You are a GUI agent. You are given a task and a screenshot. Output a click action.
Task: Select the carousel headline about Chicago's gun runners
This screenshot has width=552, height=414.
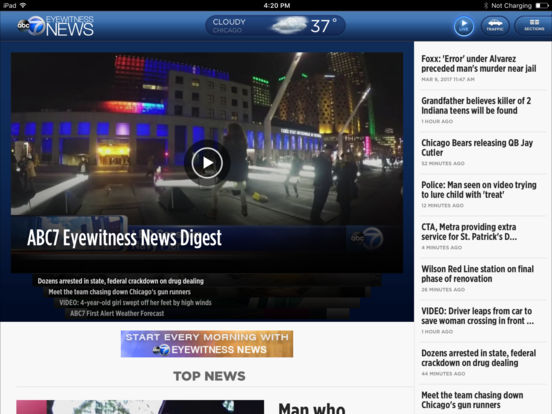(119, 292)
